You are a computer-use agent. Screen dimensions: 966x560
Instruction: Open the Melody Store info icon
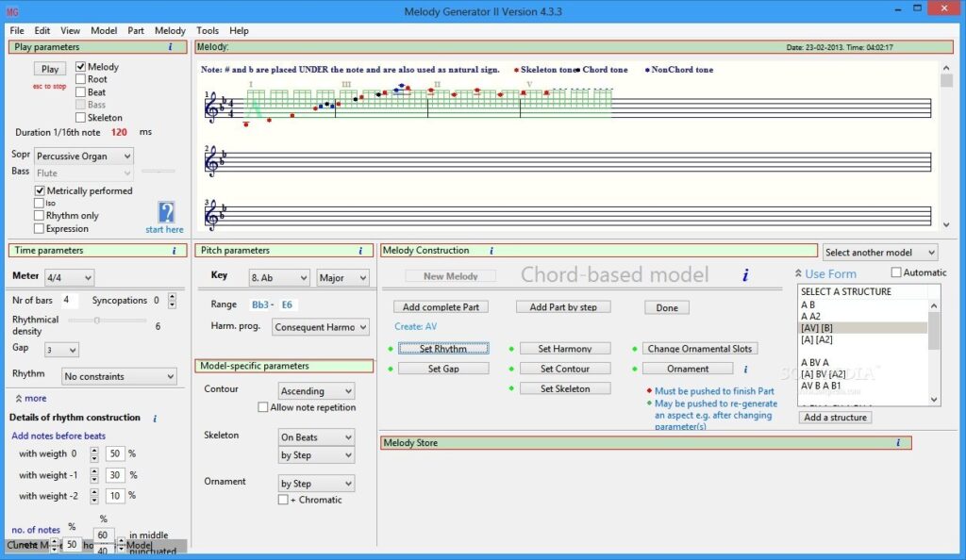click(x=897, y=441)
